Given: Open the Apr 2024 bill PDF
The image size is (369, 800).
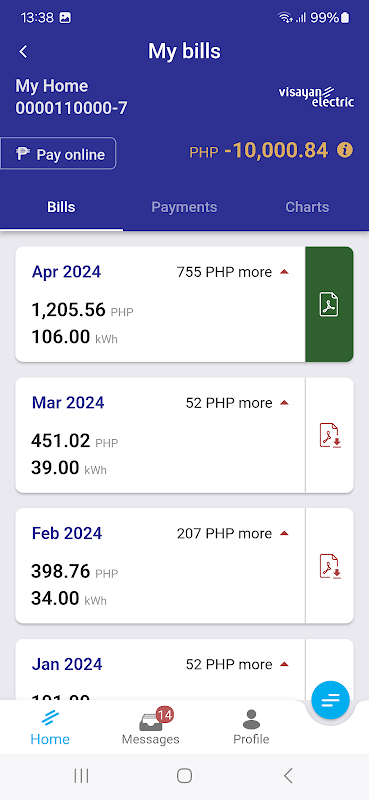Looking at the screenshot, I should tap(329, 305).
